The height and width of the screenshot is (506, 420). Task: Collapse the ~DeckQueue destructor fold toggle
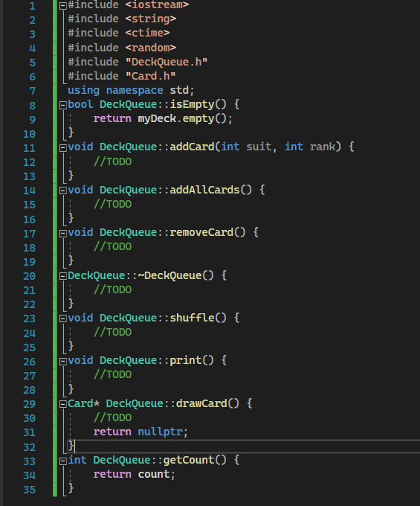(63, 276)
